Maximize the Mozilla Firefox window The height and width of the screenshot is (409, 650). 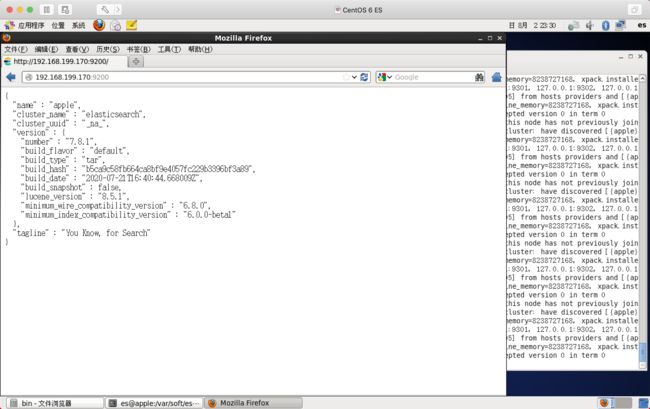click(490, 38)
